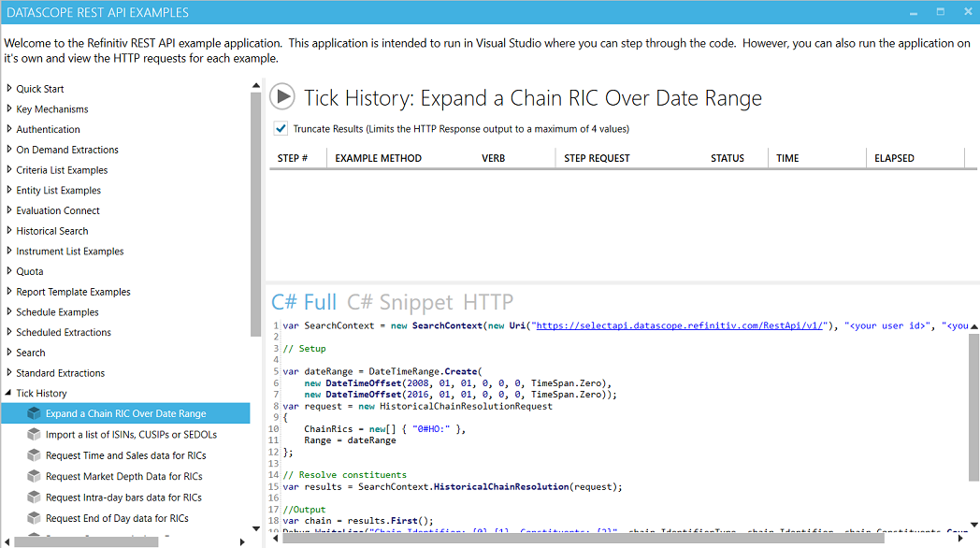Expand Criteria List Examples arrow

[9, 170]
